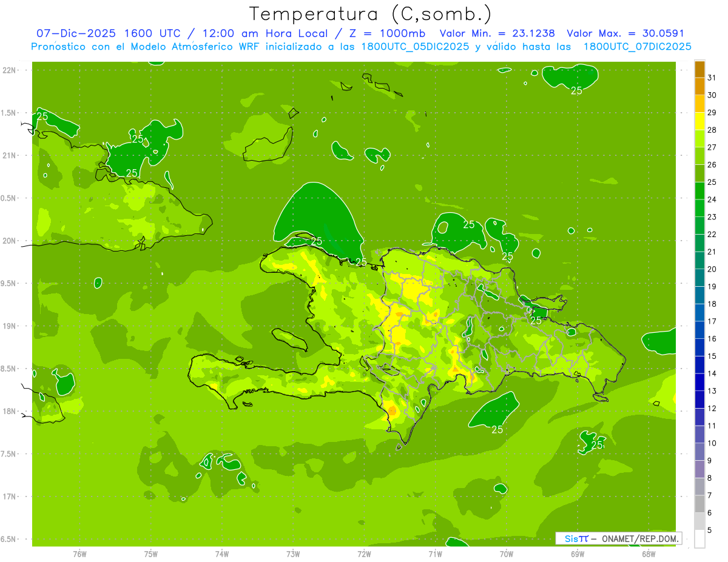Click the '20N' latitude label
Screen dimensions: 728x562
click(x=10, y=241)
